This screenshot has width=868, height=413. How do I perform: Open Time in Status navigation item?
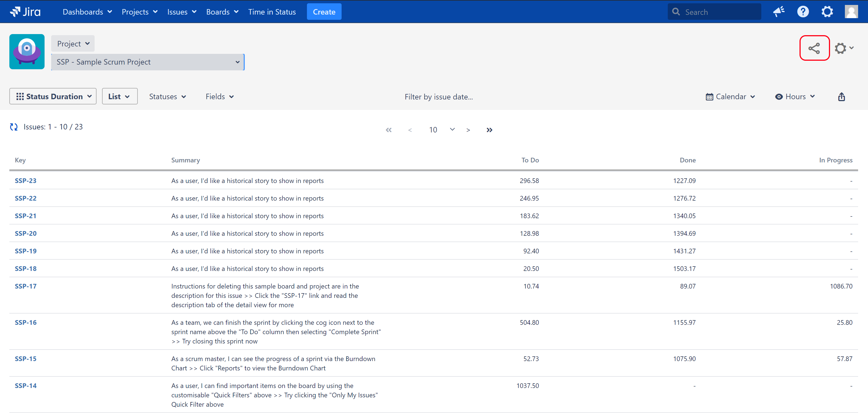271,12
